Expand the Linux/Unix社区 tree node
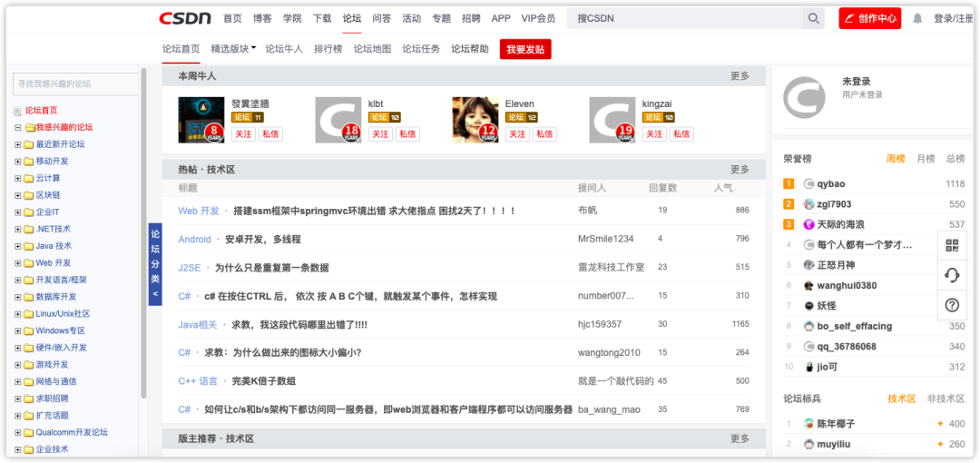 tap(17, 313)
